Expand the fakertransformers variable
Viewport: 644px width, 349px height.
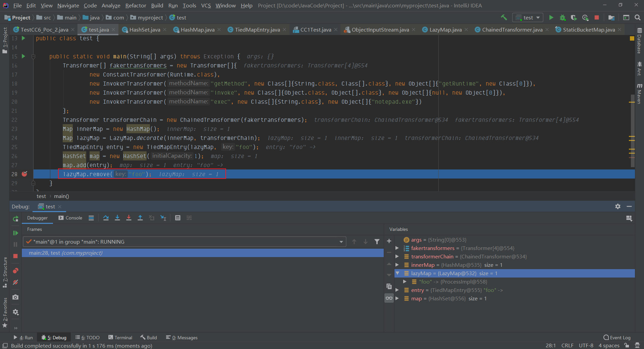tap(397, 248)
